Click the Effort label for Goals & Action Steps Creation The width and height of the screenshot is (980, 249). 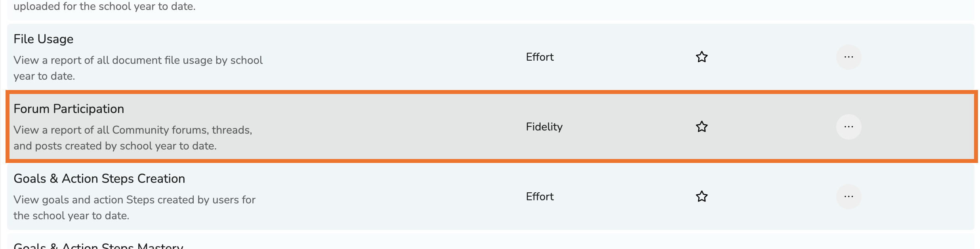pyautogui.click(x=540, y=197)
